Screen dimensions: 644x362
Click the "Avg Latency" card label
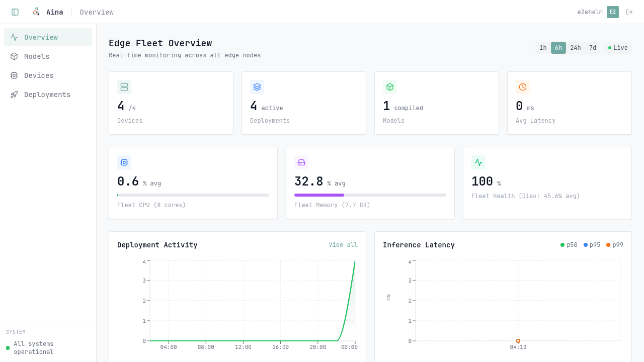coord(535,121)
